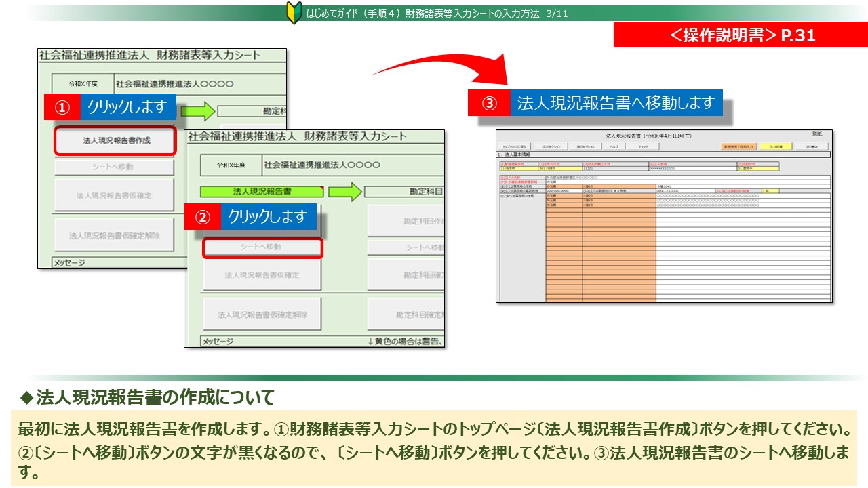
Task: Click green arrow beside green 法人現況報告書 bar
Action: [343, 192]
